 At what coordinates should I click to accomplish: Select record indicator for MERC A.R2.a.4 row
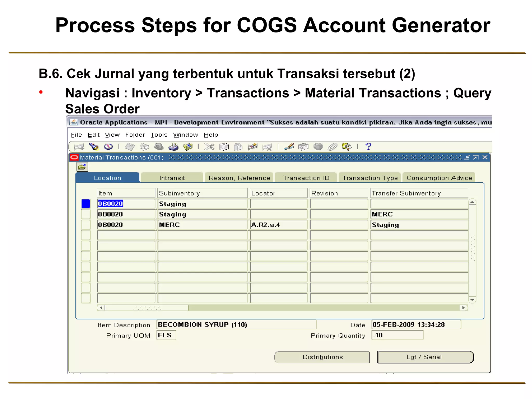(86, 225)
